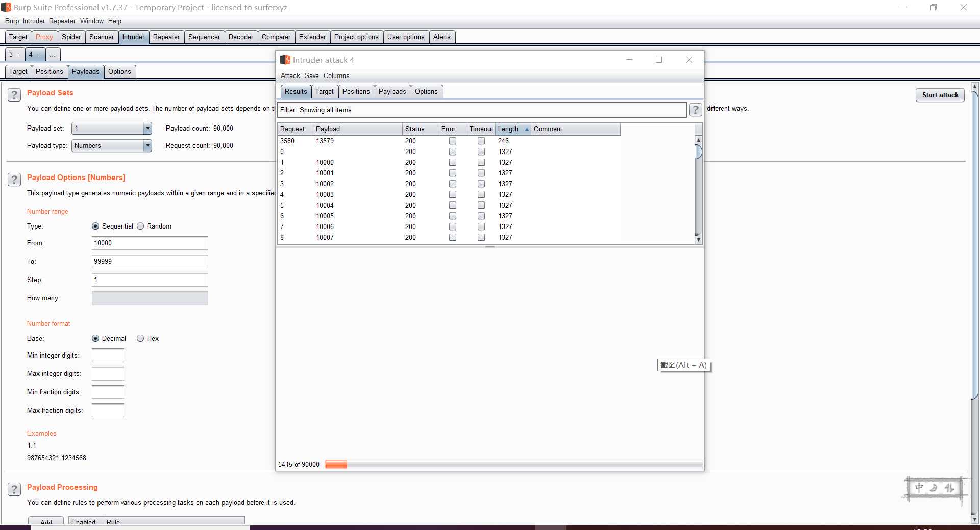Click the filter bar showing all items

481,110
